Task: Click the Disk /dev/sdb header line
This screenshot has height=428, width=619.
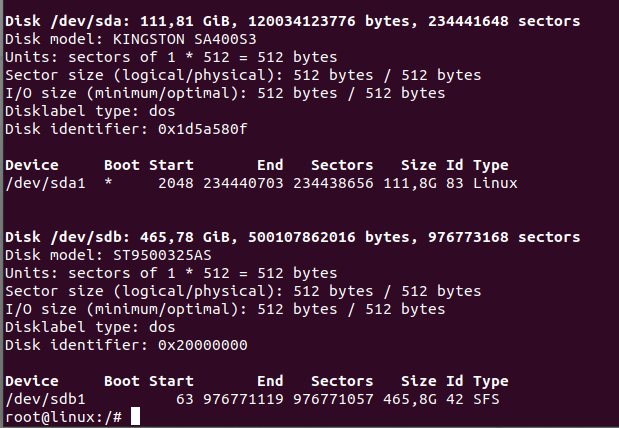Action: click(293, 237)
